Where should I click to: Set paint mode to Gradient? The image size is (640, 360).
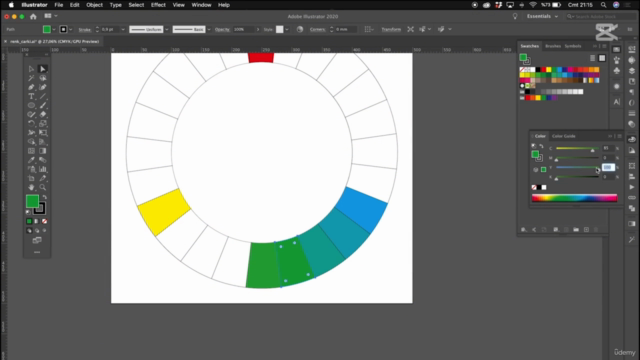click(x=37, y=221)
